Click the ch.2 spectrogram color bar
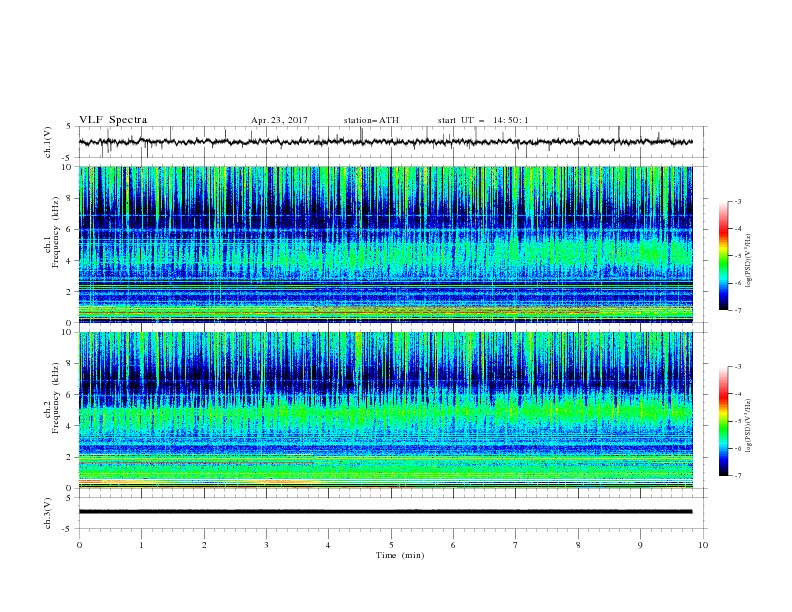Screen dimensions: 792x612 point(723,421)
